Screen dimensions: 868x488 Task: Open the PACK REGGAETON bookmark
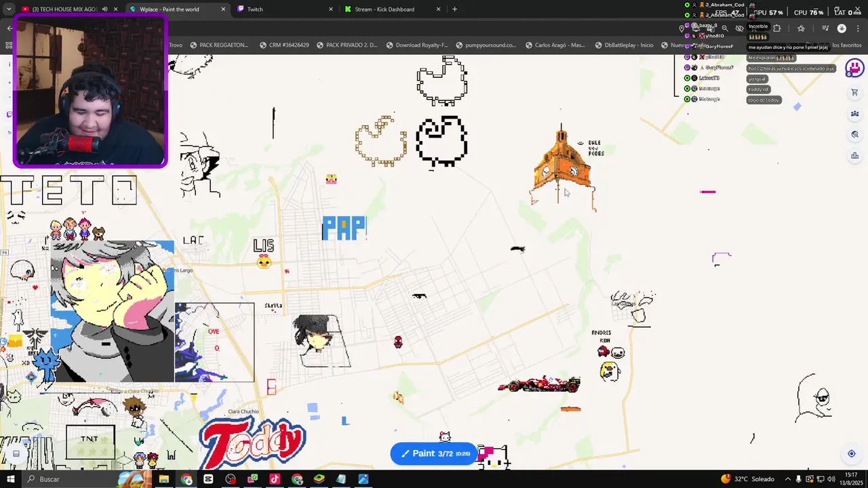[218, 45]
